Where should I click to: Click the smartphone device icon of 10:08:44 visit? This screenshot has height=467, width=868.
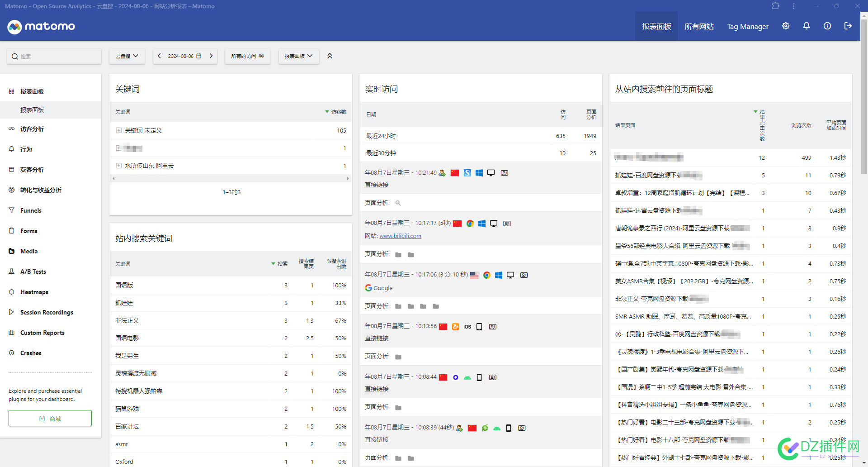click(x=479, y=377)
